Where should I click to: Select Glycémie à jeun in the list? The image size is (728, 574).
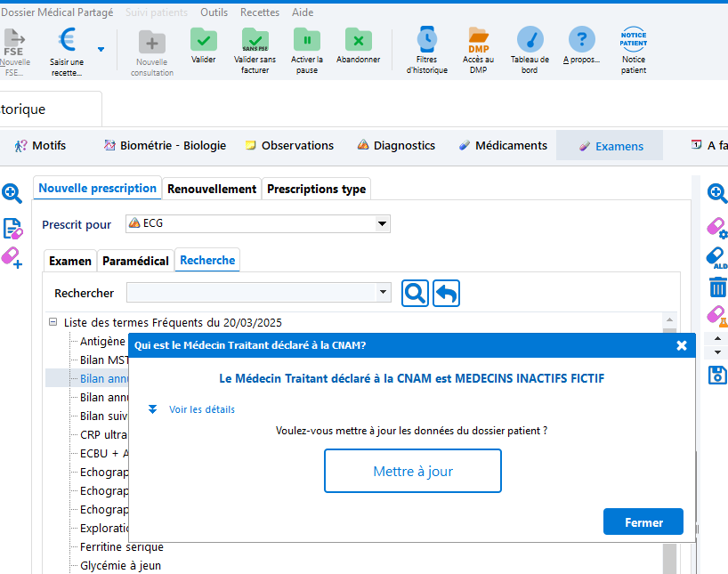(121, 566)
